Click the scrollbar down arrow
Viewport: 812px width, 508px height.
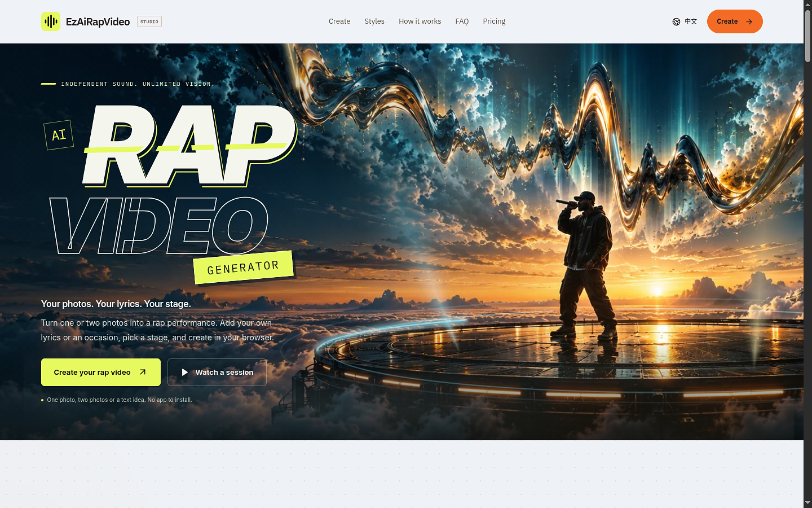click(807, 503)
